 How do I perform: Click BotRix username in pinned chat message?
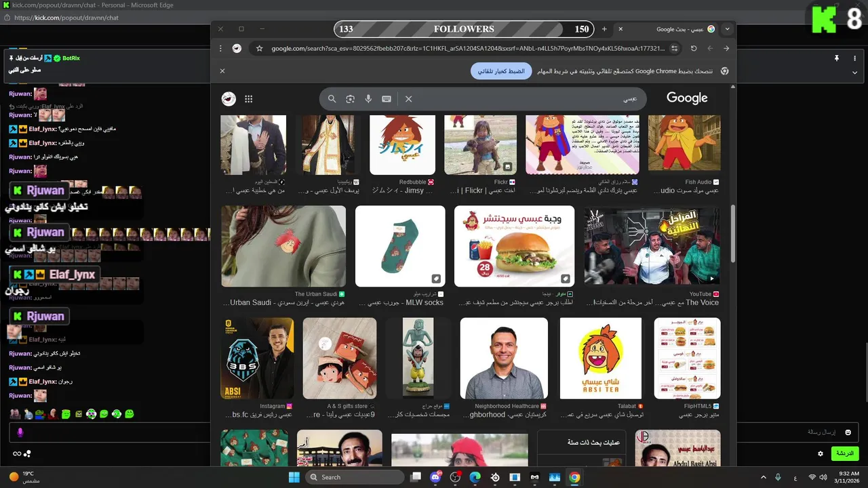pos(71,58)
